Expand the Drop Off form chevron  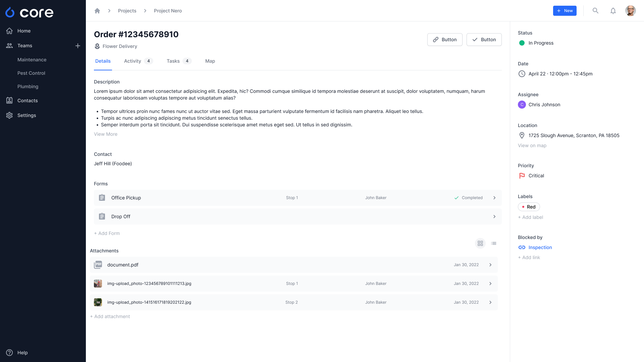pos(494,217)
